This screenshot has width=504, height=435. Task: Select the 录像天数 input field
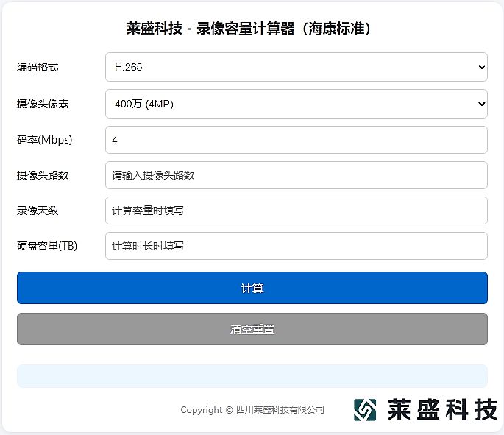(x=297, y=211)
